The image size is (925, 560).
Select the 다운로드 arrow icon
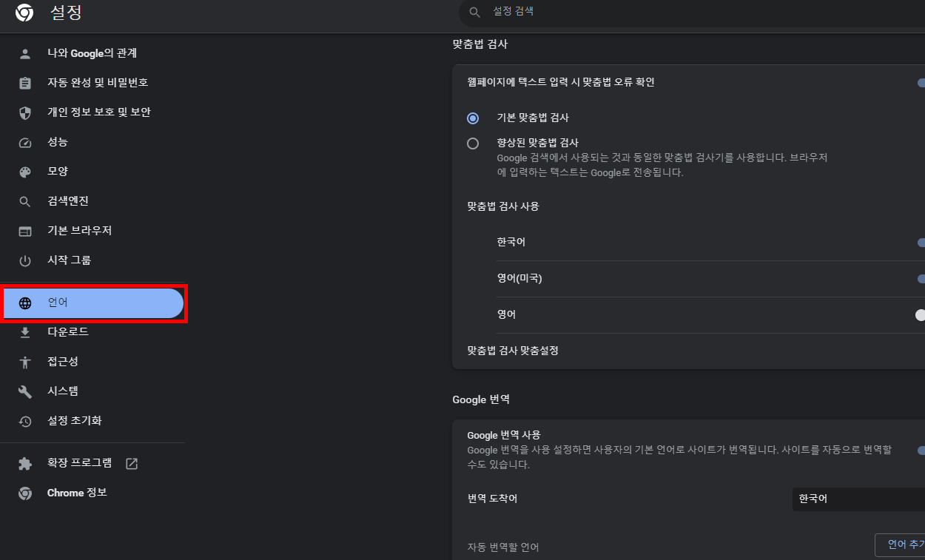coord(25,332)
